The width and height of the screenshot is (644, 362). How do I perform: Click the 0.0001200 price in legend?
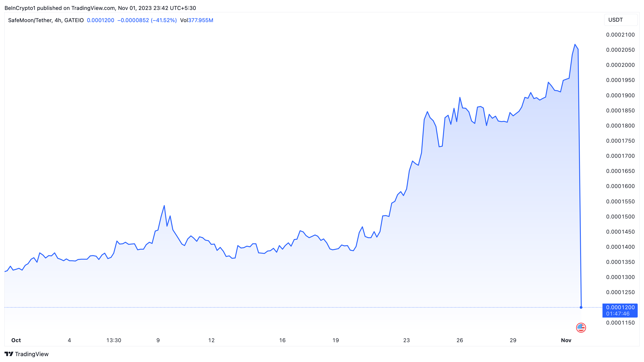(x=100, y=20)
